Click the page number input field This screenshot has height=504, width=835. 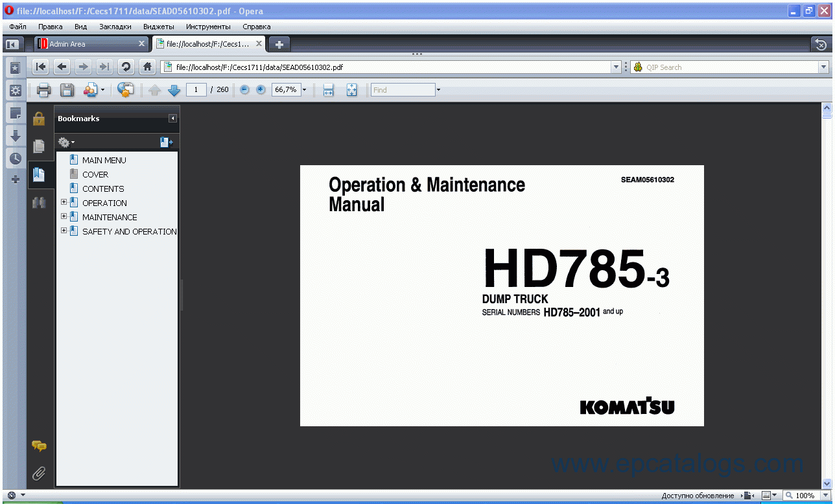coord(196,90)
